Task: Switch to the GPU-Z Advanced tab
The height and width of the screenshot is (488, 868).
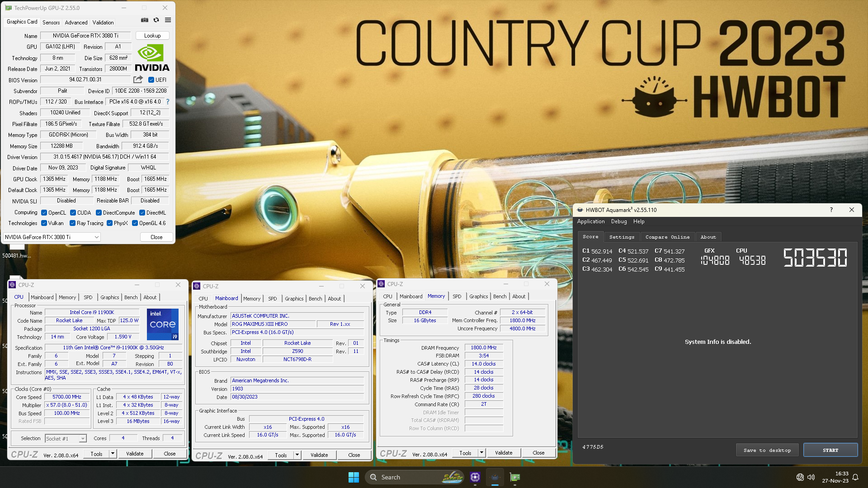Action: pos(76,23)
